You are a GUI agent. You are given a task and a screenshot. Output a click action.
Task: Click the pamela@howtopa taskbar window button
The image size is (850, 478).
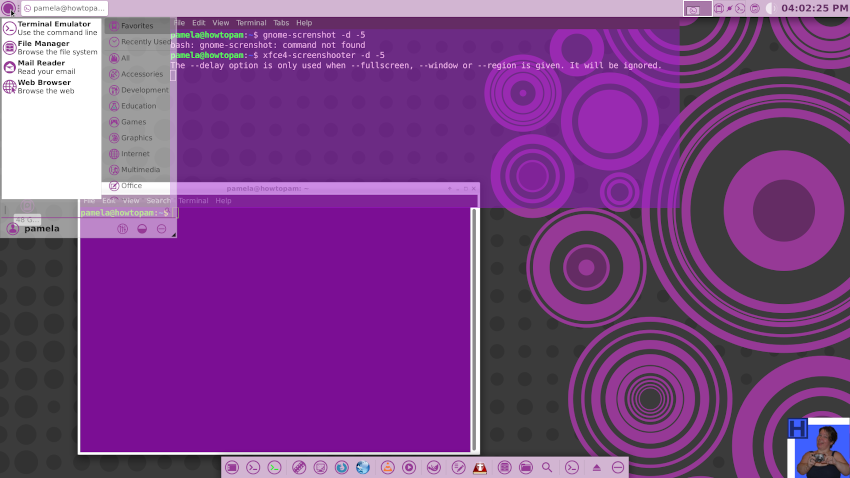pos(65,8)
